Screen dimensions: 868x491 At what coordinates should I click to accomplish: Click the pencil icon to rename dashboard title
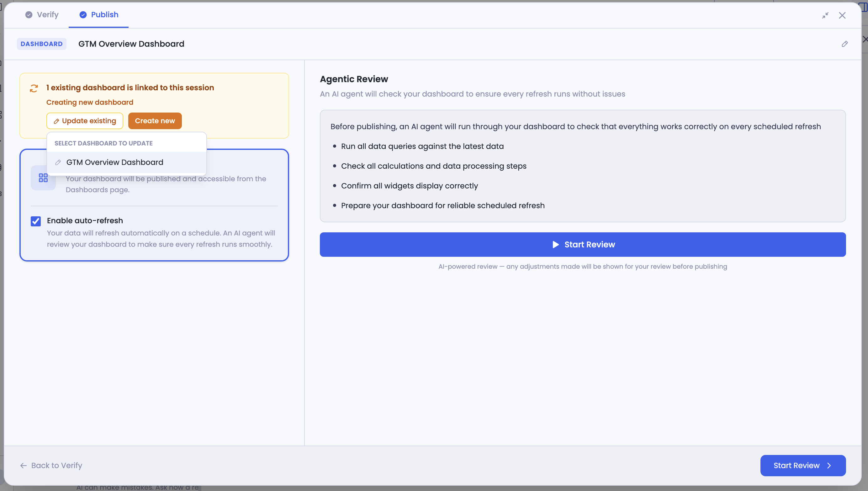[x=845, y=44]
